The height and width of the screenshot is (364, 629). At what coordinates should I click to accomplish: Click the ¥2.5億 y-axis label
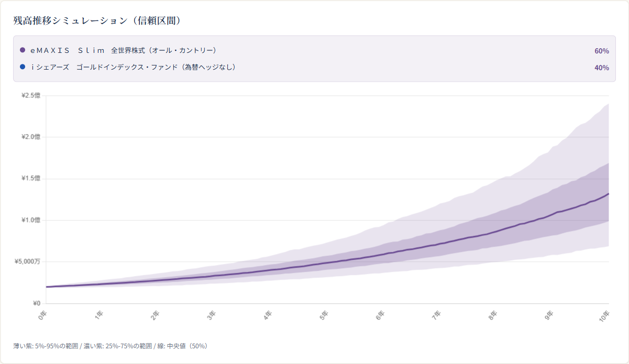30,95
